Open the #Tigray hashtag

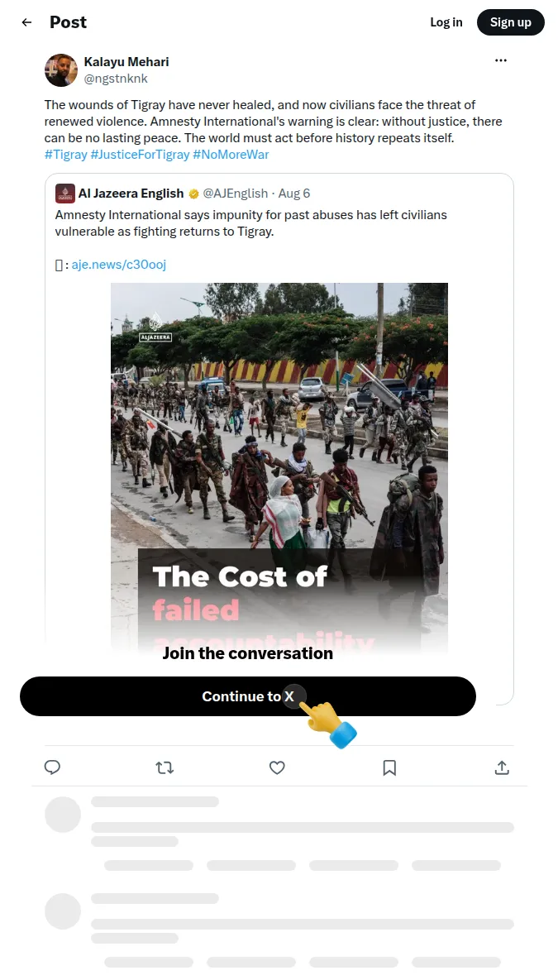[65, 155]
